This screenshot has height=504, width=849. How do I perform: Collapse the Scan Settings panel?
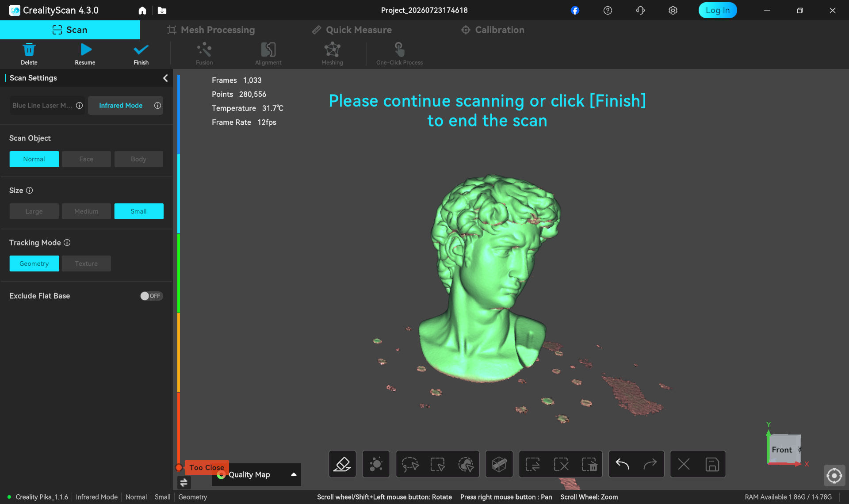click(x=165, y=78)
